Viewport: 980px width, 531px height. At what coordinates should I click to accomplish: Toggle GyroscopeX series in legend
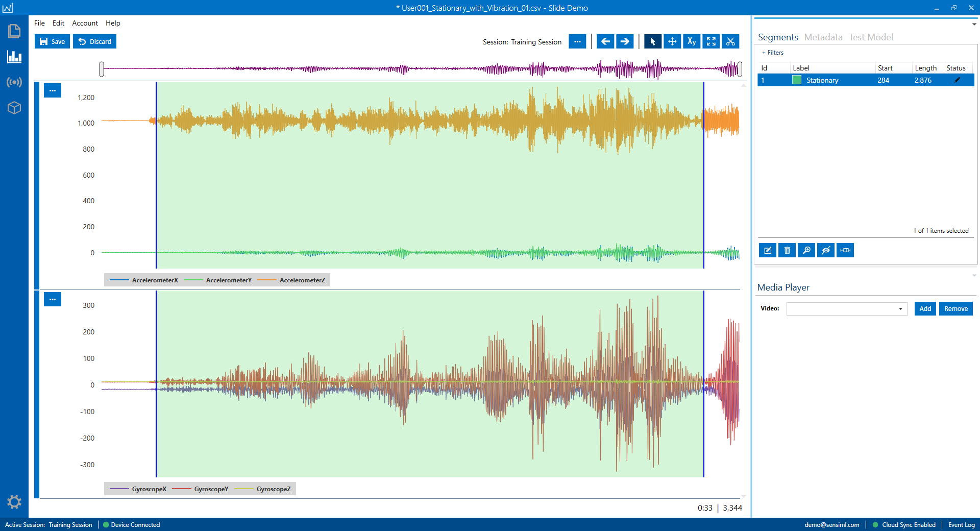point(138,489)
